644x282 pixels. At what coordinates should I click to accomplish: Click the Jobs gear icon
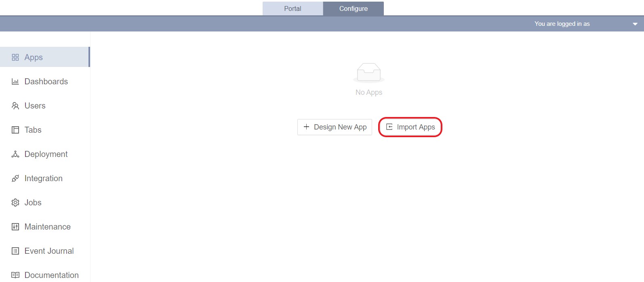(15, 203)
